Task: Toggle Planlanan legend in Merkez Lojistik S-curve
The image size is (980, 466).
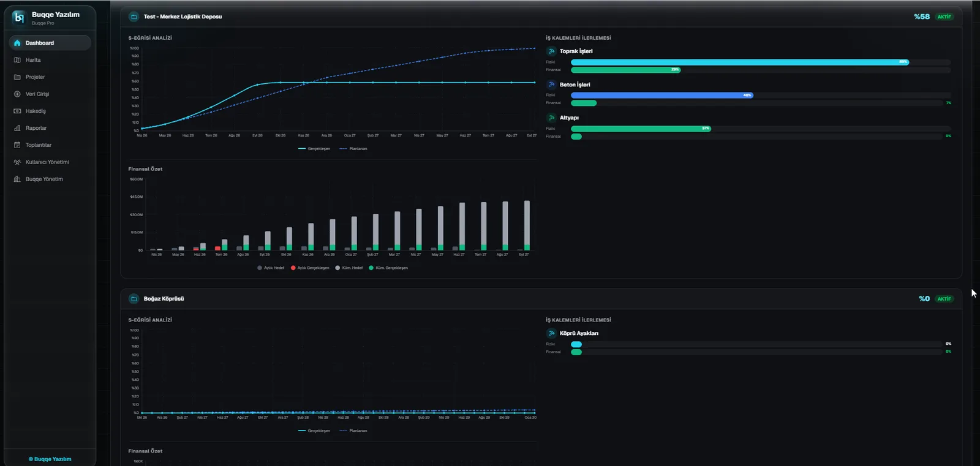Action: (x=353, y=149)
